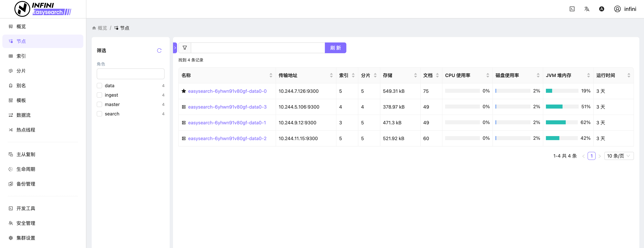Enable the ingest role filter
Viewport: 644px width, 248px height.
[99, 95]
